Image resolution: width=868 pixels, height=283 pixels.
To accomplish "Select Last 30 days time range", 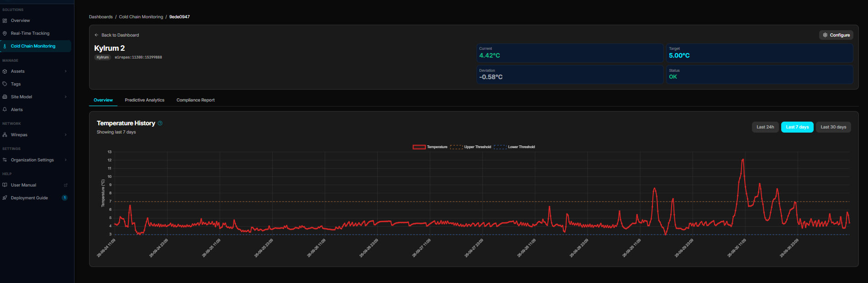I will click(833, 127).
